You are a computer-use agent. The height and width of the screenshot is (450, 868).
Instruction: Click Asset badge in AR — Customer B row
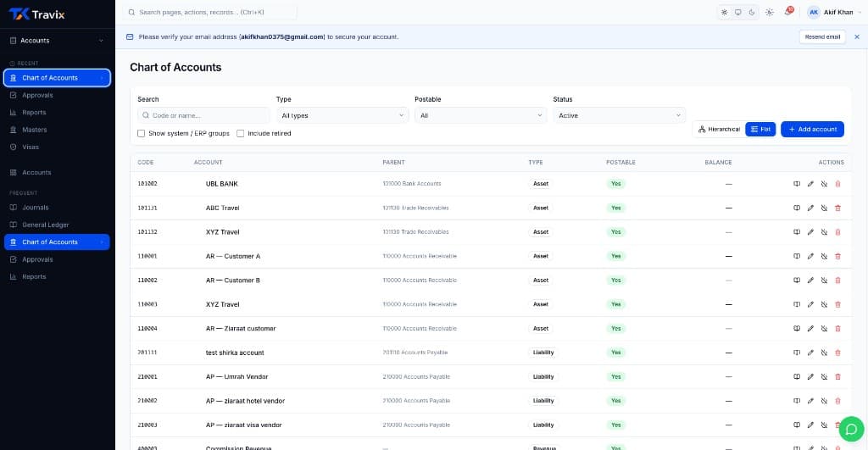point(540,280)
